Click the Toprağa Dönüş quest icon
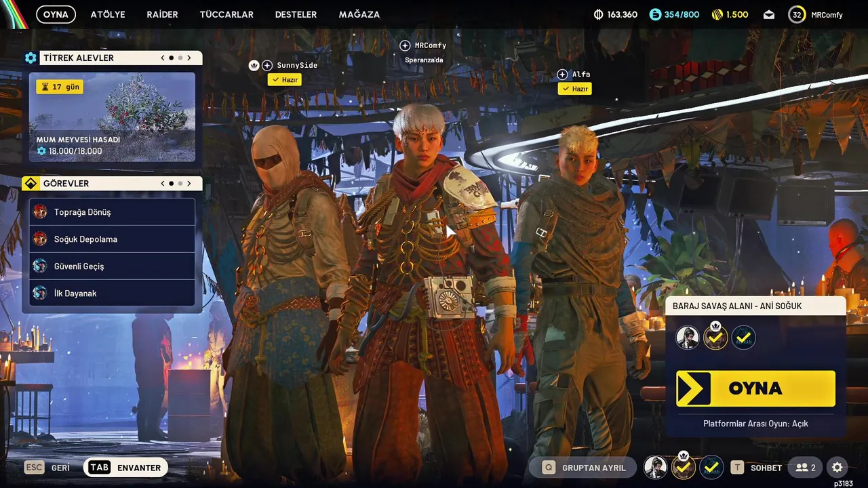The width and height of the screenshot is (868, 488). [x=40, y=211]
